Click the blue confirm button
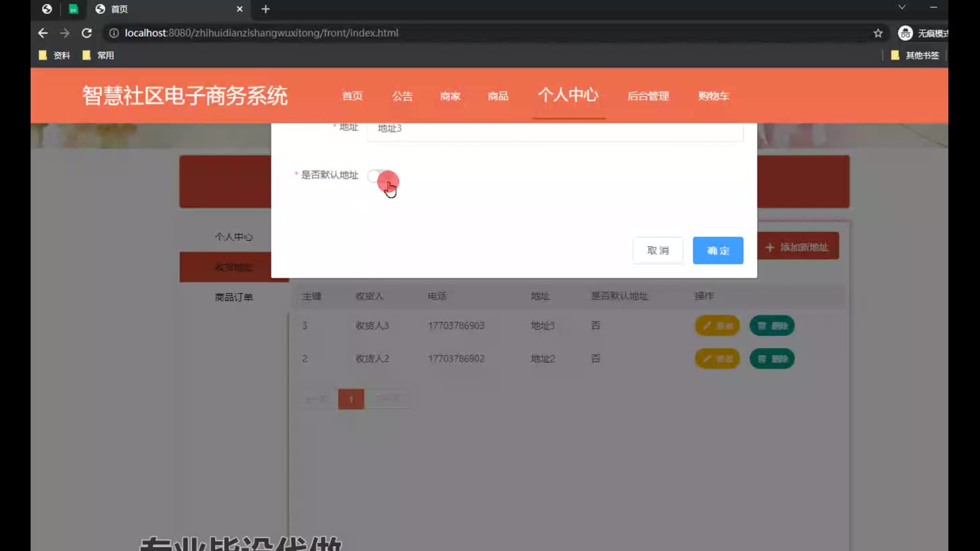980x551 pixels. [x=718, y=251]
